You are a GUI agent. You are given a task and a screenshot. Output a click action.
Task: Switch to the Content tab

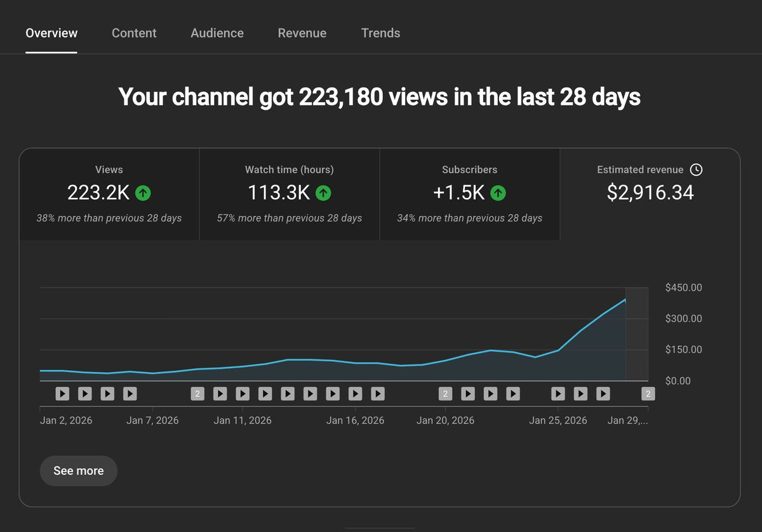(x=134, y=33)
